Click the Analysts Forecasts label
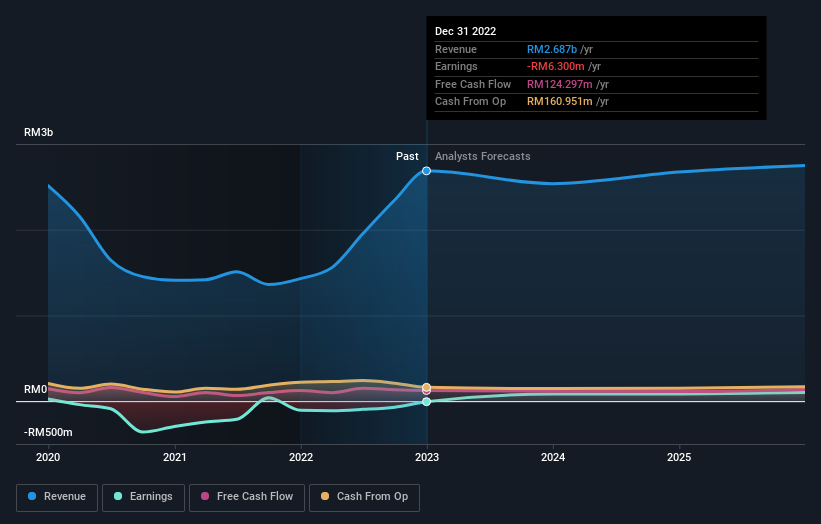The image size is (821, 524). point(482,157)
